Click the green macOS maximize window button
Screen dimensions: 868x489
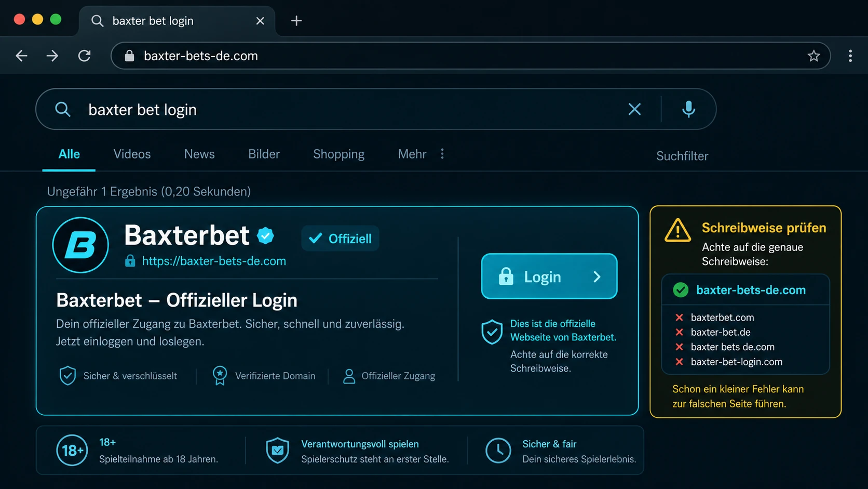point(56,19)
